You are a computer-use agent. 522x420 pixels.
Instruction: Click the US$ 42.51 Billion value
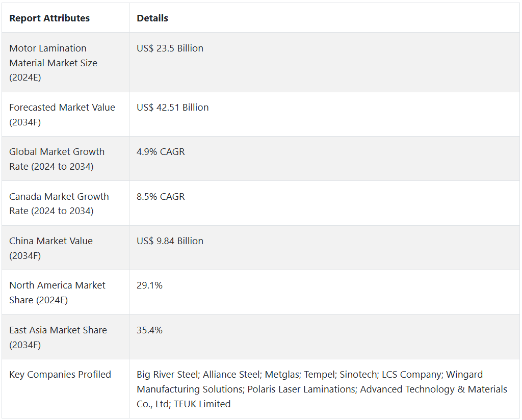[x=172, y=108]
